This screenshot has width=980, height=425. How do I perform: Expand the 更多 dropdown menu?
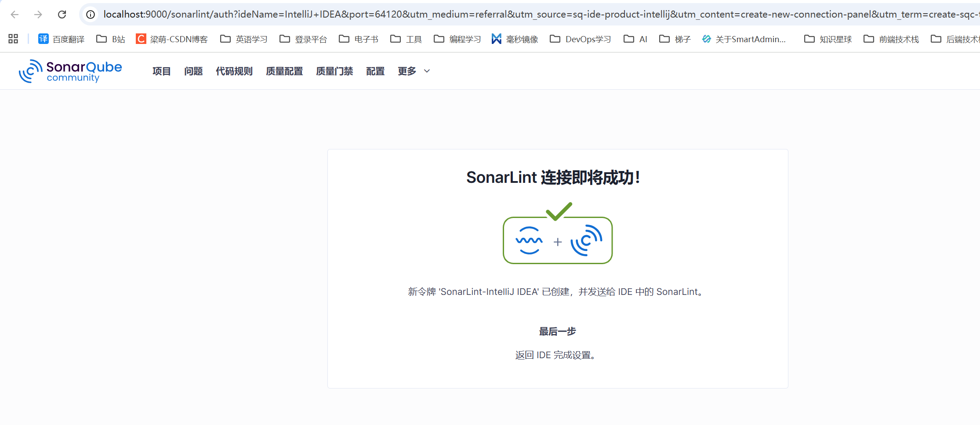click(414, 71)
